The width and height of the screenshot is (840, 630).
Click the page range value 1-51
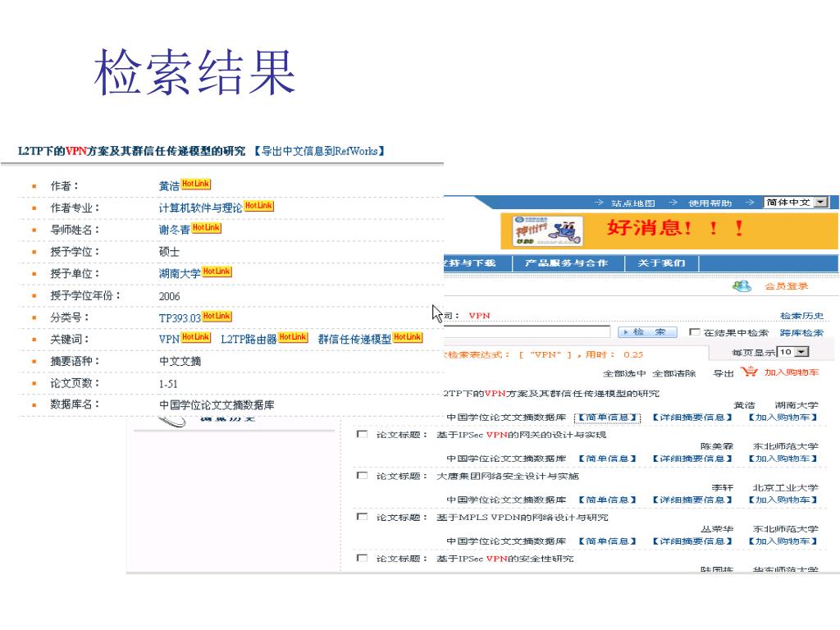168,384
